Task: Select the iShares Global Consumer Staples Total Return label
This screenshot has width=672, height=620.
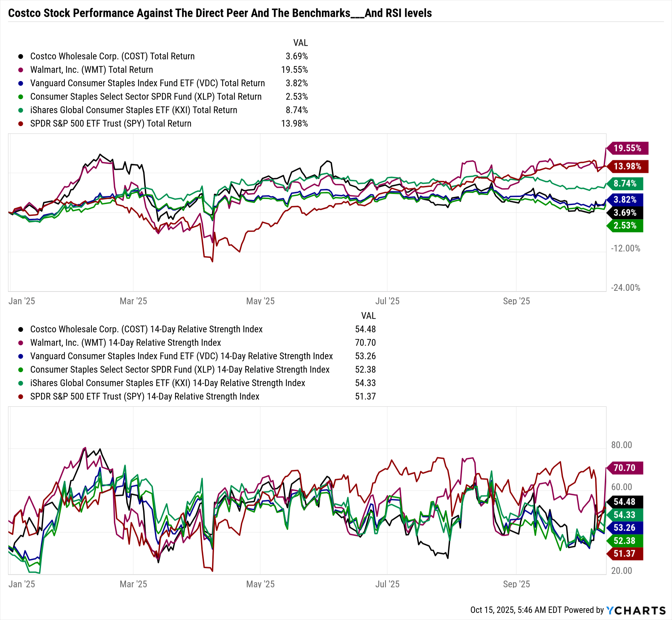Action: tap(133, 110)
